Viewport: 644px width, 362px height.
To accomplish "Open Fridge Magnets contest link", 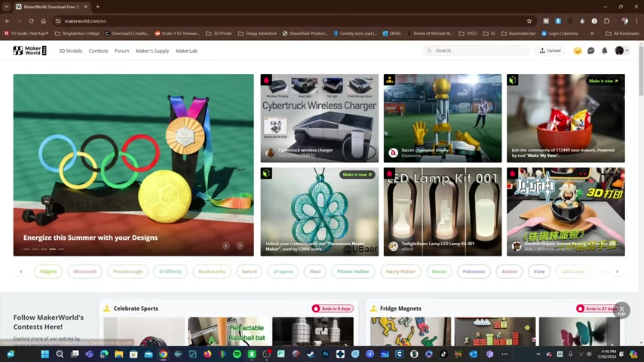I will click(x=400, y=308).
